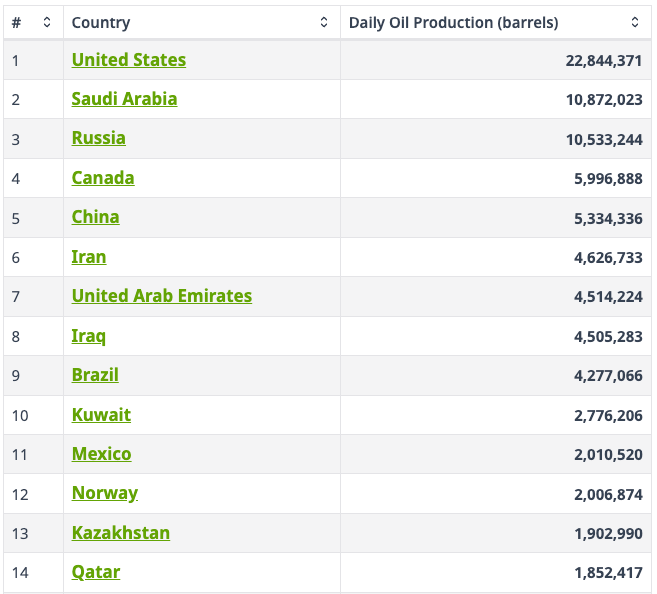This screenshot has height=594, width=657.
Task: Click rank number 3 in Russia row
Action: (x=16, y=139)
